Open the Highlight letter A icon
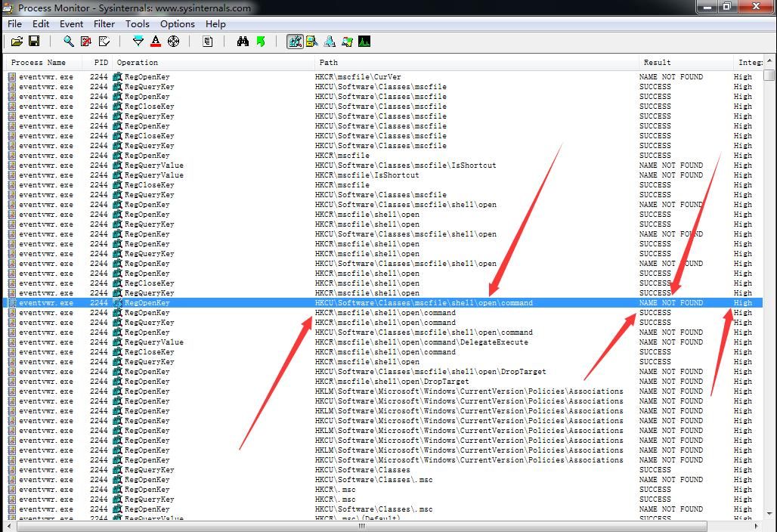 click(x=156, y=42)
